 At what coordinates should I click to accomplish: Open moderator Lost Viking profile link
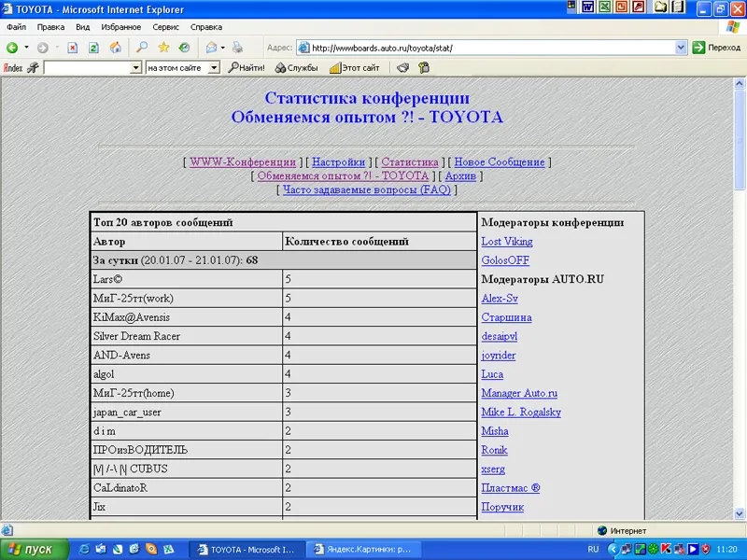[507, 242]
